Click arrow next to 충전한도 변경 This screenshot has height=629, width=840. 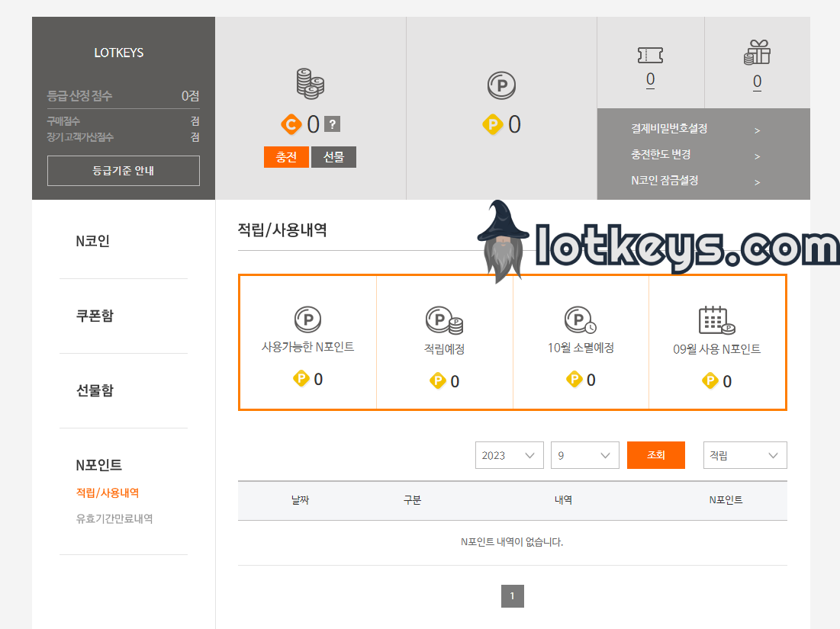(757, 156)
